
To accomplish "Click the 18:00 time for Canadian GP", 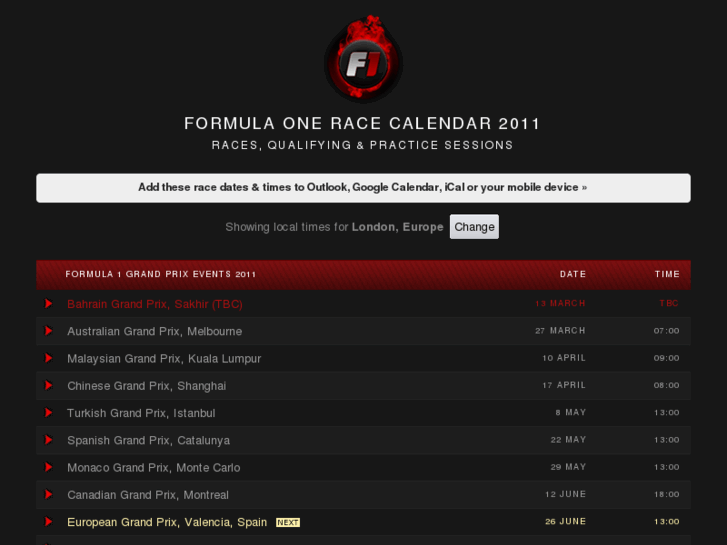I will pyautogui.click(x=666, y=494).
